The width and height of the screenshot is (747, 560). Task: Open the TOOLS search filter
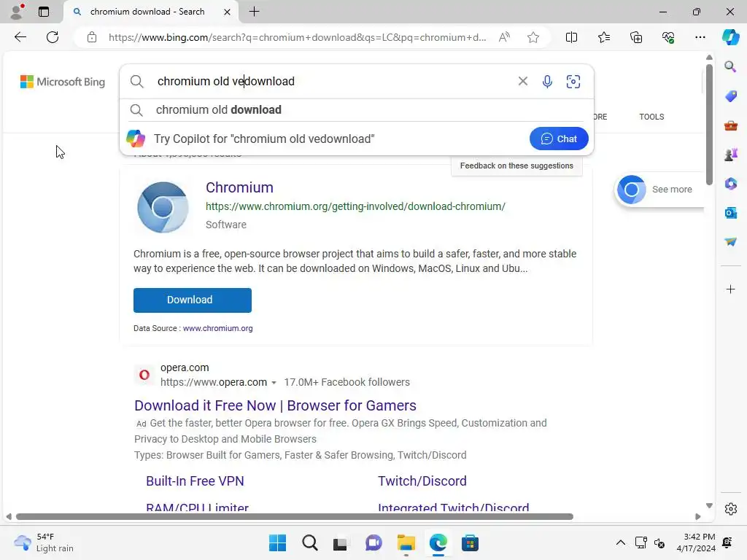651,117
